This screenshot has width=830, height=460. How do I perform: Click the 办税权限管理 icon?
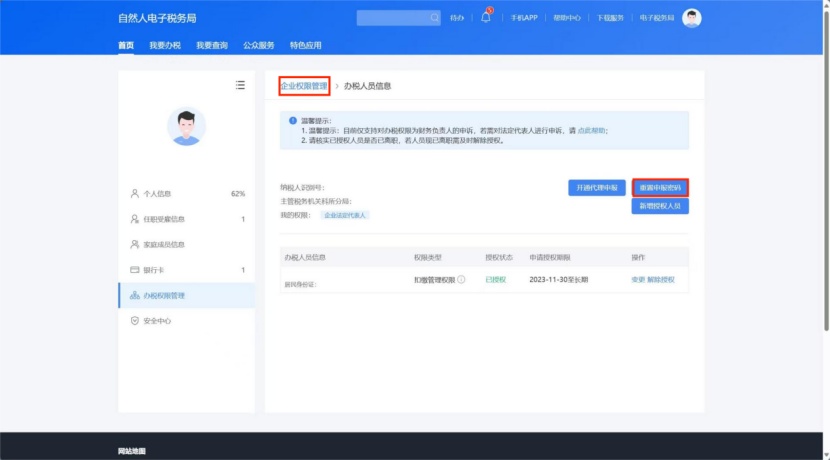pyautogui.click(x=134, y=295)
